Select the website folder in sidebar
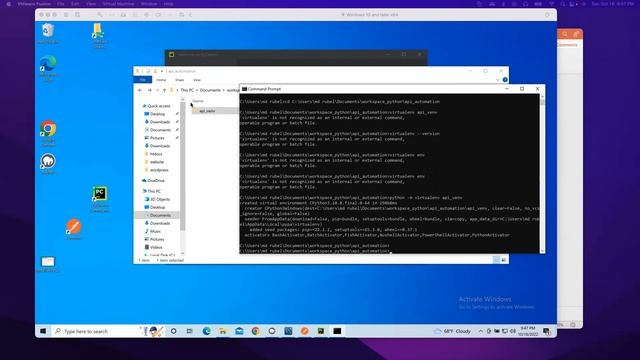 [x=157, y=162]
